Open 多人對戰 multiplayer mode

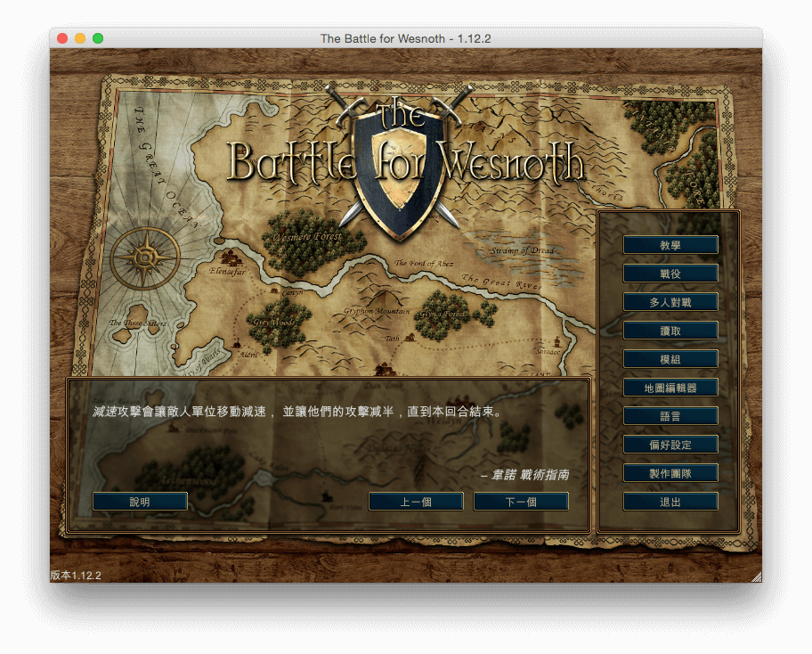tap(671, 301)
